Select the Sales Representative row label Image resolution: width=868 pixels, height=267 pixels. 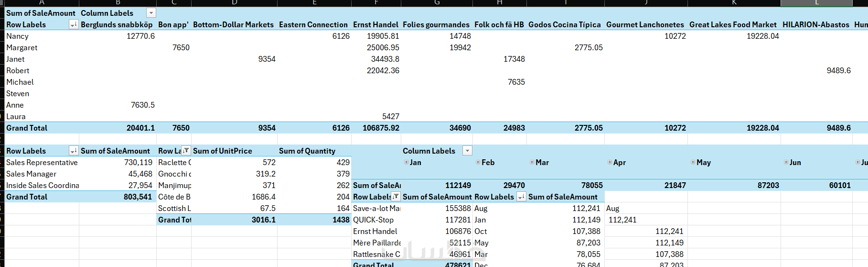pyautogui.click(x=42, y=162)
